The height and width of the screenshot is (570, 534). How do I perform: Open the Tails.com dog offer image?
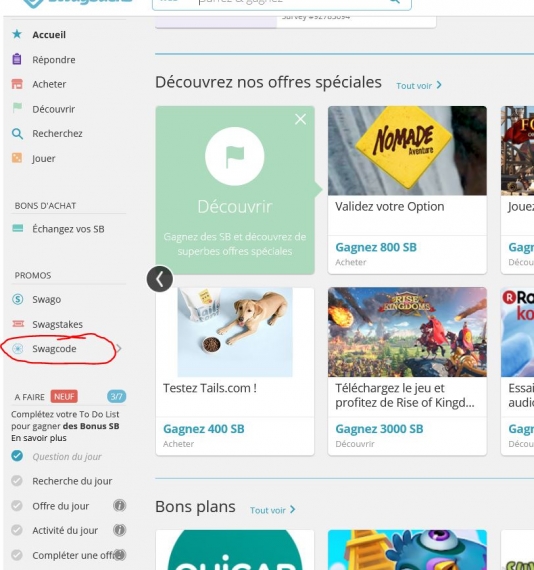pyautogui.click(x=235, y=332)
